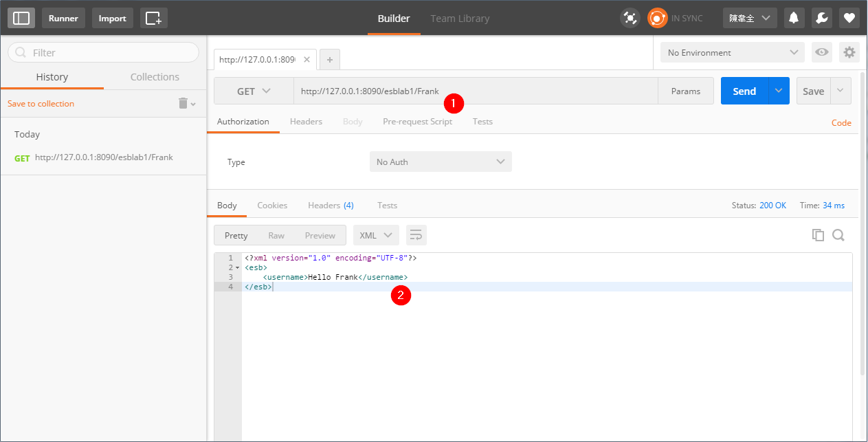Close the 127.0.0.1:8090 request tab
The height and width of the screenshot is (442, 868).
pyautogui.click(x=307, y=60)
